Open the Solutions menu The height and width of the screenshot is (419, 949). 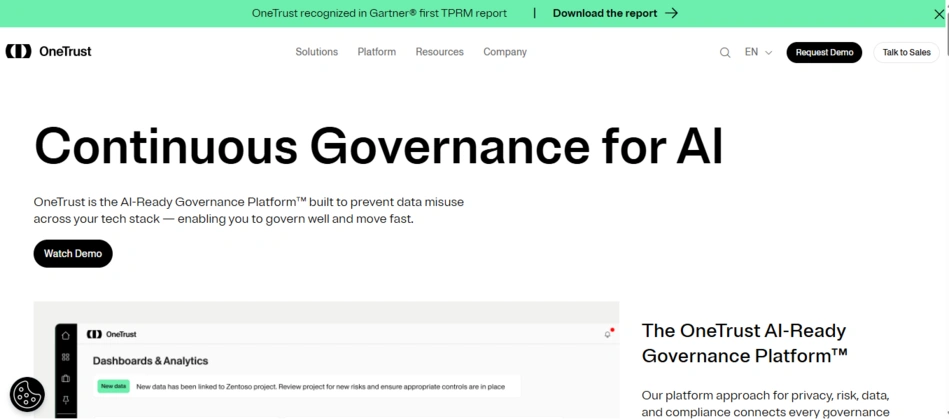(x=317, y=52)
